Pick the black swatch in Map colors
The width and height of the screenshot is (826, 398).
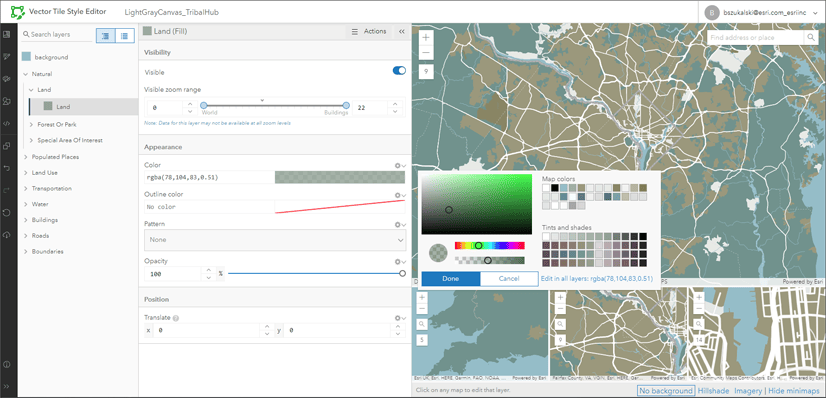pyautogui.click(x=555, y=188)
